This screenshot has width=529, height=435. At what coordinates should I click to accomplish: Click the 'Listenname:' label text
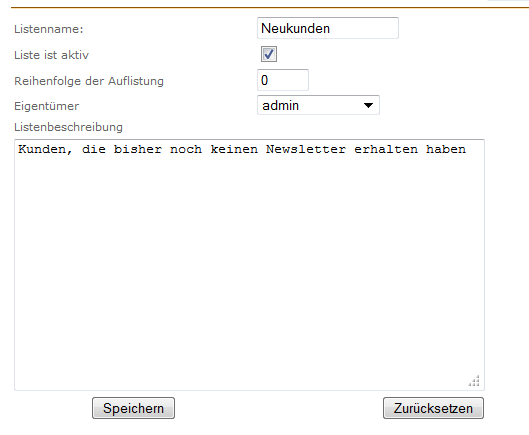pyautogui.click(x=49, y=29)
